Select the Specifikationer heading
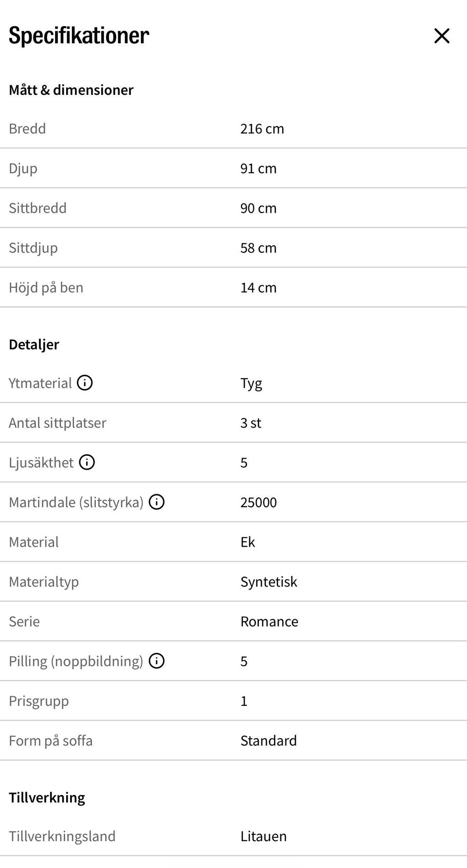Viewport: 467px width, 868px height. point(79,36)
